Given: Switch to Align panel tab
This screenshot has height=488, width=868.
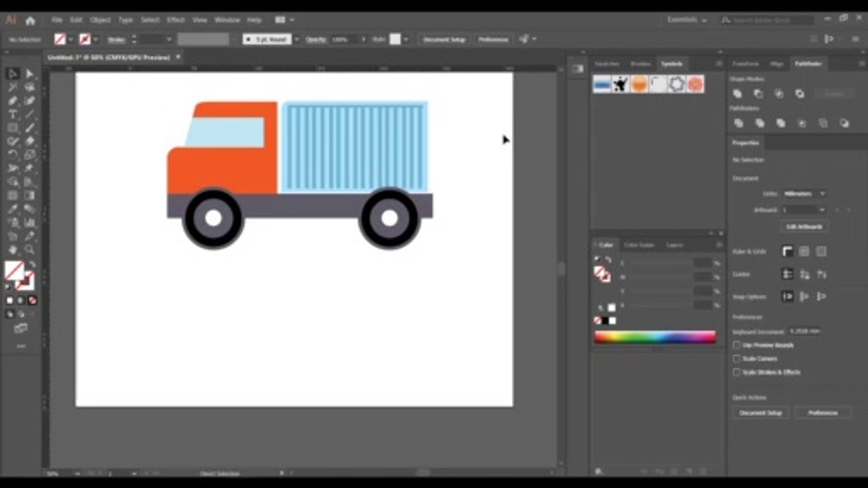Looking at the screenshot, I should [x=776, y=64].
